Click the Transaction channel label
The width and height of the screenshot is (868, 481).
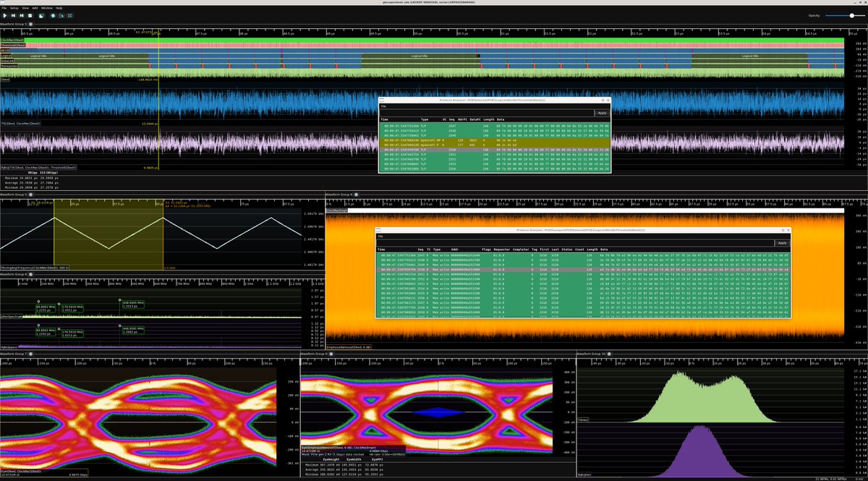[9, 66]
